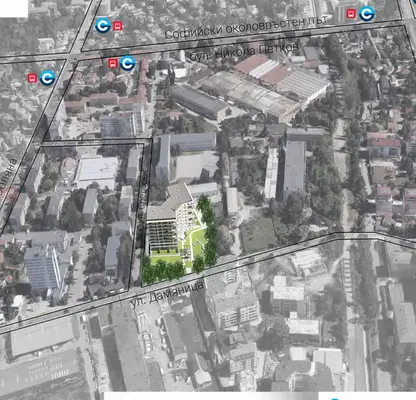Click red bus icon above road, upper left
Viewport: 416px width, 400px height.
click(x=118, y=26)
